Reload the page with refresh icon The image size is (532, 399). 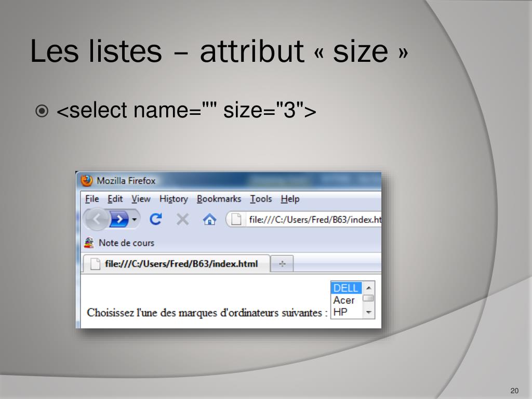[156, 219]
